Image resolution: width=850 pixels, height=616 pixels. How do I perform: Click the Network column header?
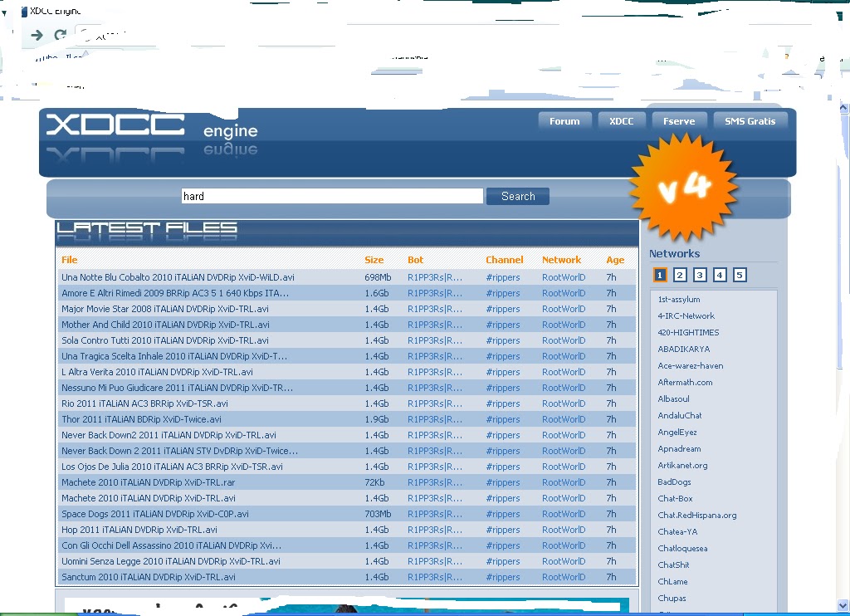(562, 260)
